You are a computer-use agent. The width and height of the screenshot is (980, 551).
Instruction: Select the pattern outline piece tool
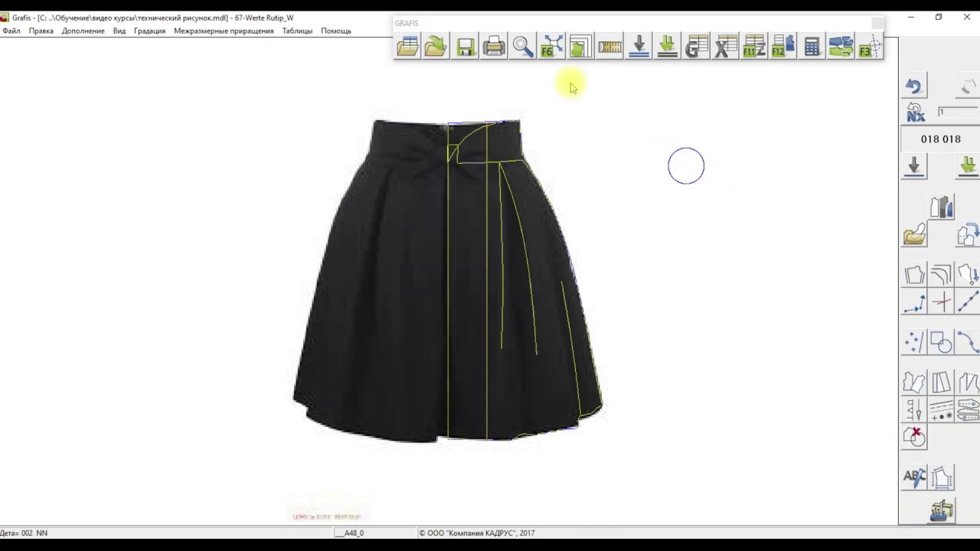click(914, 275)
